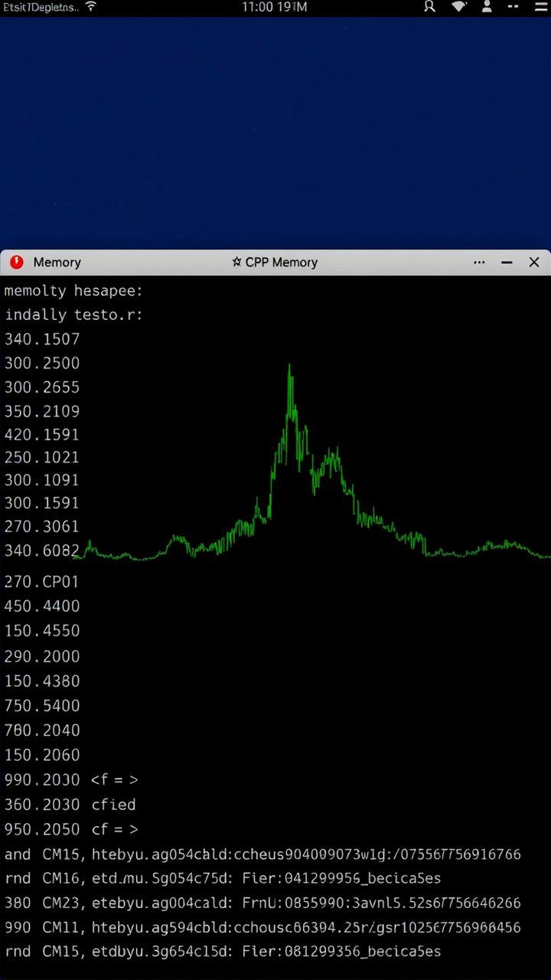Click the Wi-Fi signal icon at top right

coord(459,7)
